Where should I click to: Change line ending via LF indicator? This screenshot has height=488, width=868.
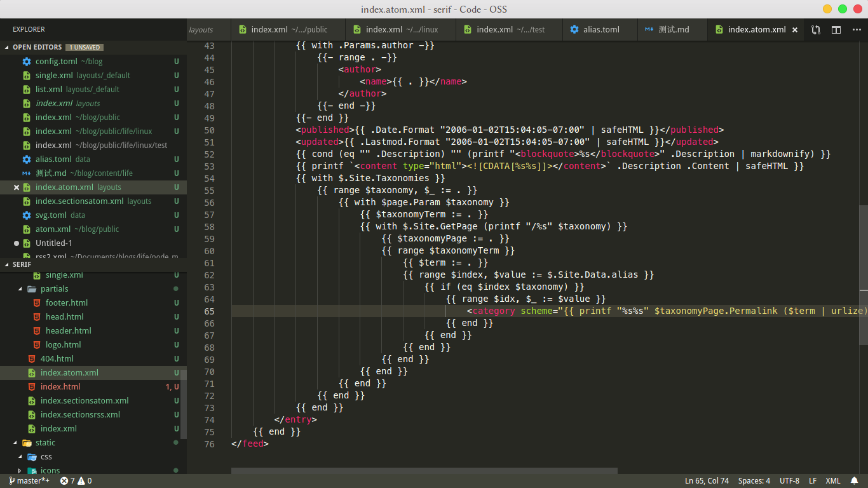[813, 481]
